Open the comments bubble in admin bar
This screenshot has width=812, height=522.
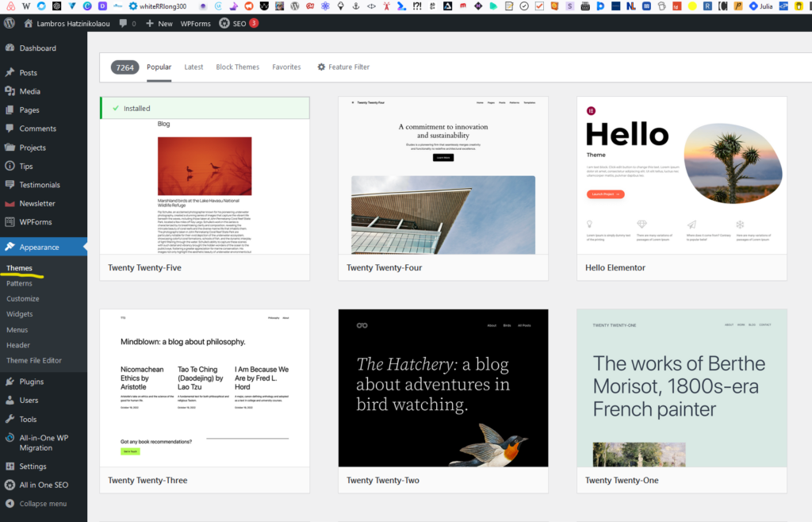pyautogui.click(x=127, y=24)
